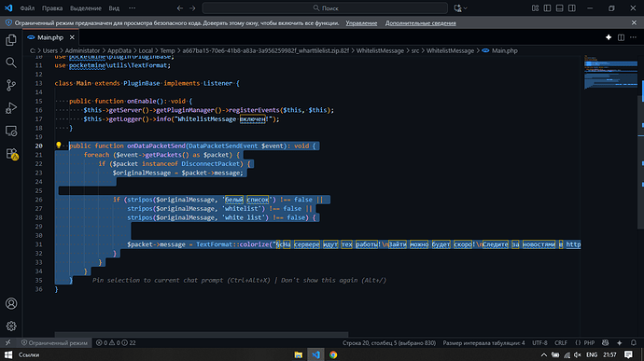This screenshot has width=644, height=361.
Task: Open notifications bell in status bar
Action: click(x=634, y=342)
